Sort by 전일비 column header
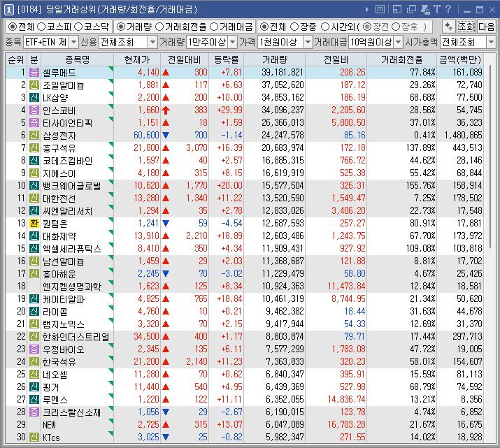The height and width of the screenshot is (448, 500). pyautogui.click(x=336, y=59)
